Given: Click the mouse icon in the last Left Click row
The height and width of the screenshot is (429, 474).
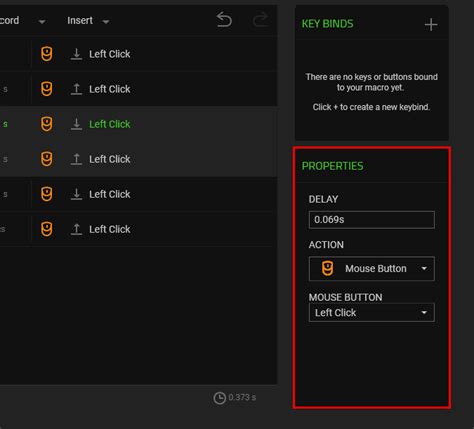Looking at the screenshot, I should coord(47,229).
